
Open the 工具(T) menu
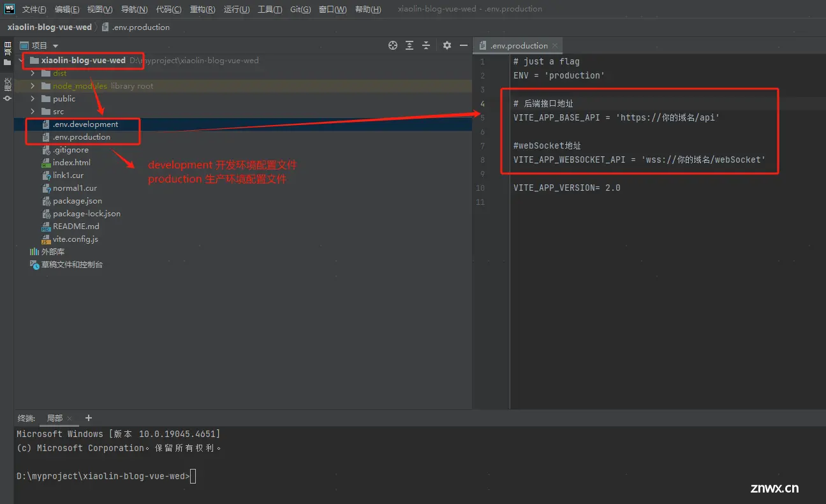[x=270, y=9]
